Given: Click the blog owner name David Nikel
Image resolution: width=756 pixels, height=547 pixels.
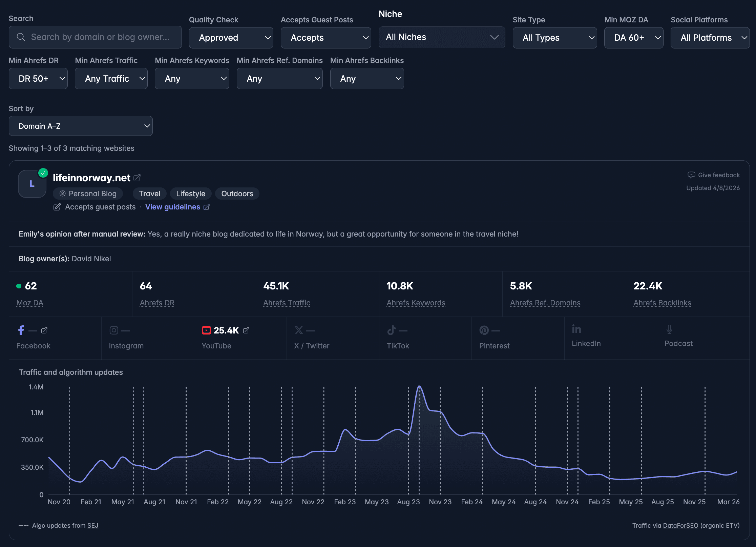Looking at the screenshot, I should point(91,259).
